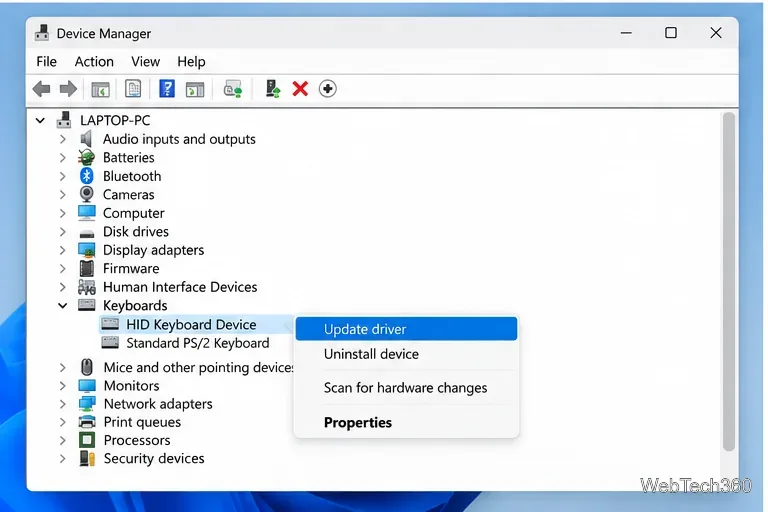This screenshot has height=512, width=768.
Task: Select the Monitors label
Action: click(131, 386)
